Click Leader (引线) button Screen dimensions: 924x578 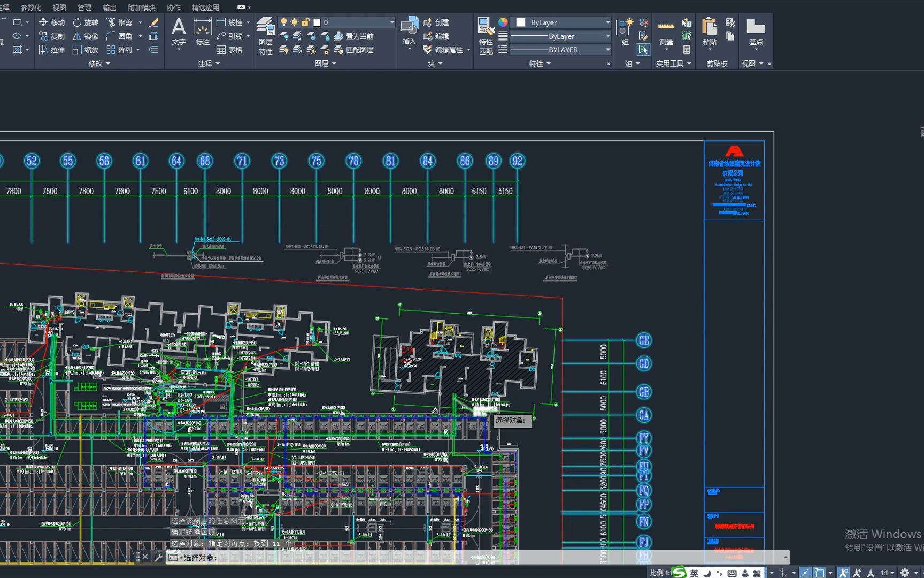pos(229,36)
